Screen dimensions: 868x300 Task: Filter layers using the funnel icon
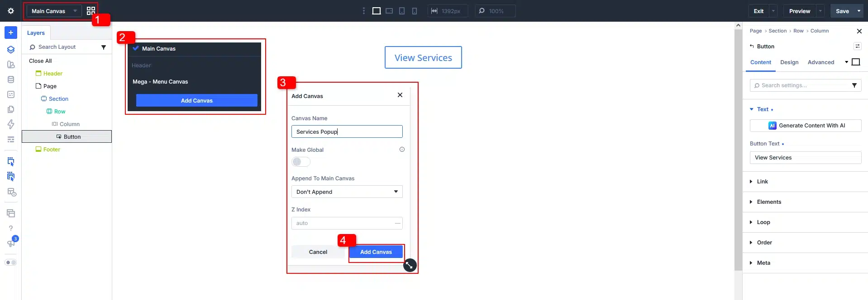(104, 47)
